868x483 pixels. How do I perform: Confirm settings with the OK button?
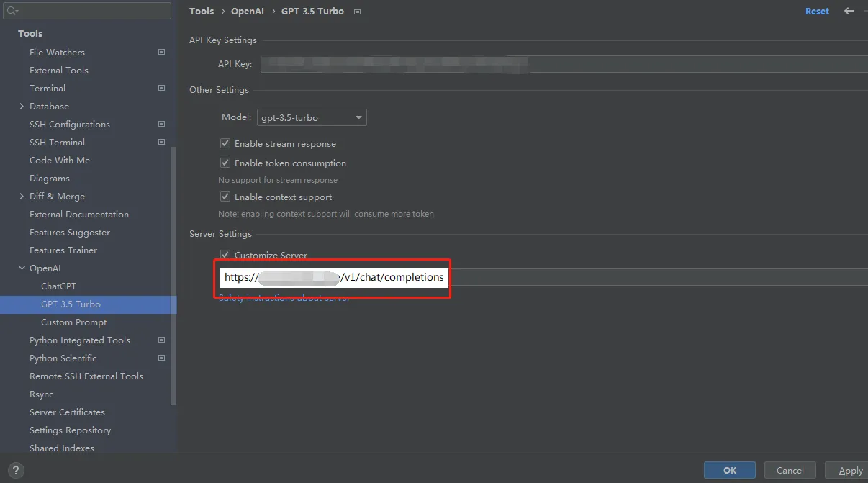[x=730, y=470]
